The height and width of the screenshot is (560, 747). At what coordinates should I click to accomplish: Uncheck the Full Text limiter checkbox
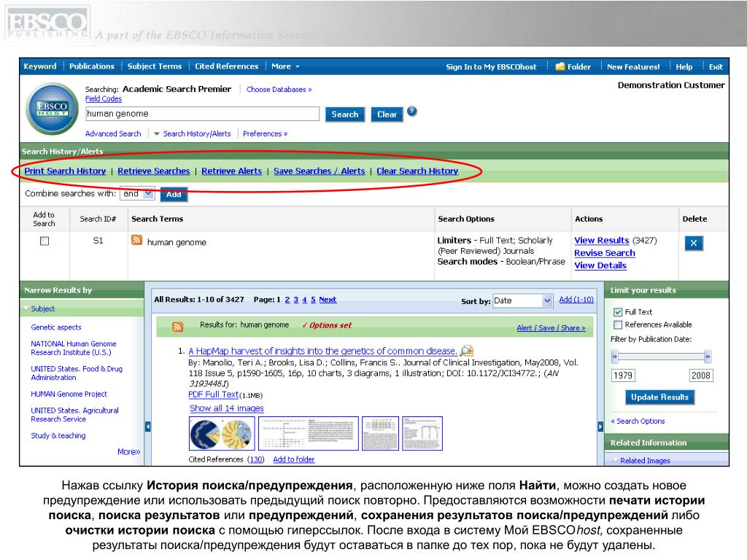[618, 312]
